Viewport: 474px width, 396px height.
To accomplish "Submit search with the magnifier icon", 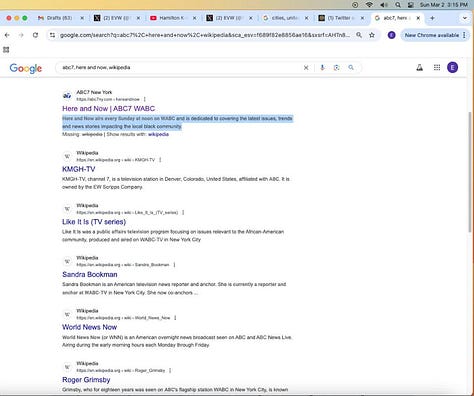I will [x=351, y=68].
